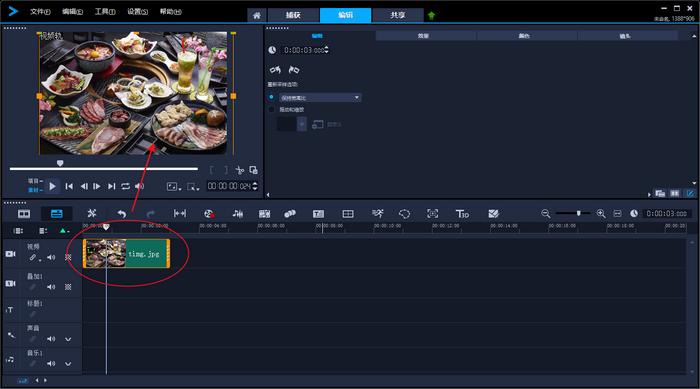Select the resampling option radio button
Viewport: 700px width, 389px height.
[x=271, y=97]
